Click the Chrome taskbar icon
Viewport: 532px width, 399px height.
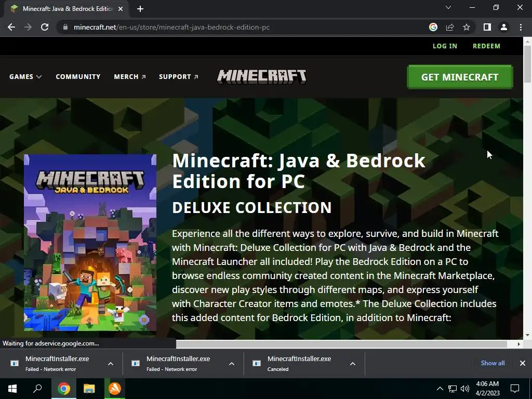click(x=64, y=389)
